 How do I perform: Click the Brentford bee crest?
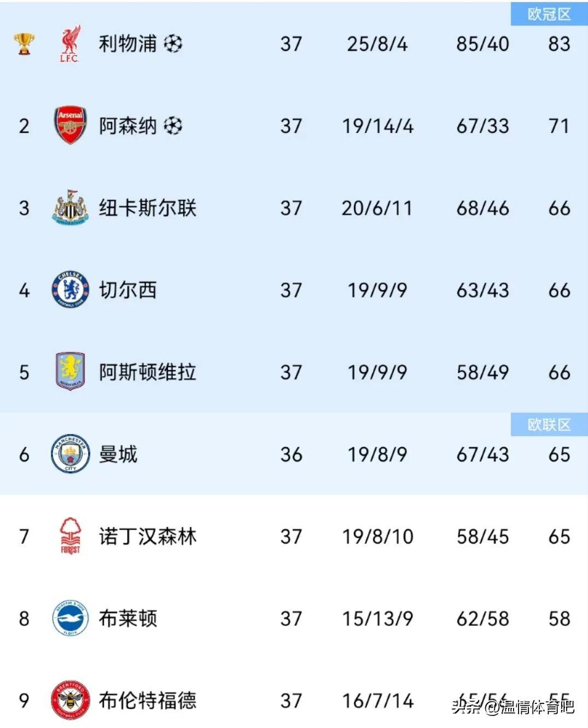(70, 700)
